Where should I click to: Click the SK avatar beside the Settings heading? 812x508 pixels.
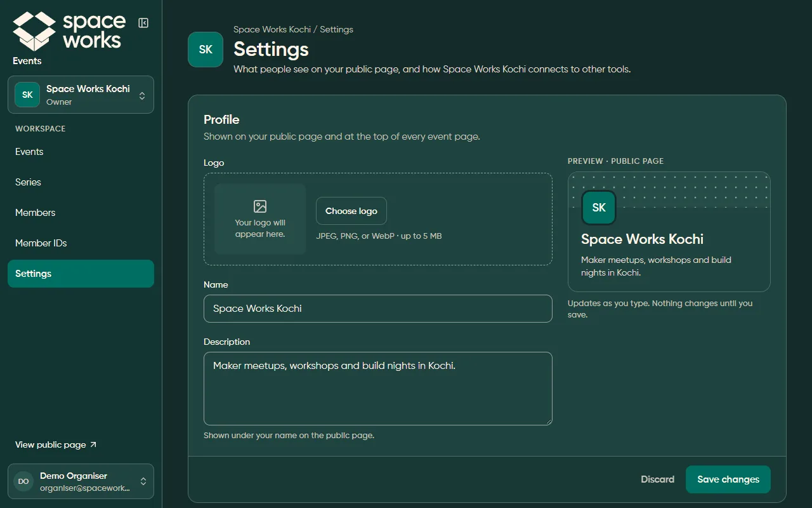click(x=206, y=50)
